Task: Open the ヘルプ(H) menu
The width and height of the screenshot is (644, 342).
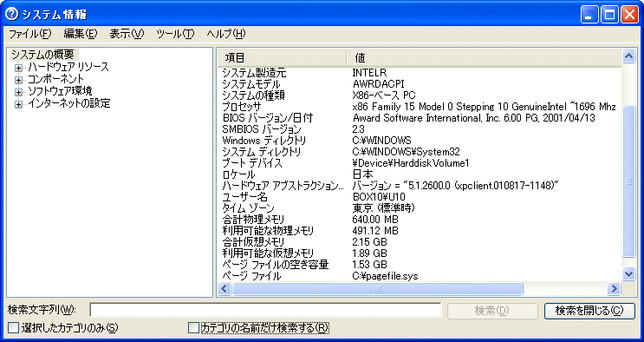Action: coord(226,34)
